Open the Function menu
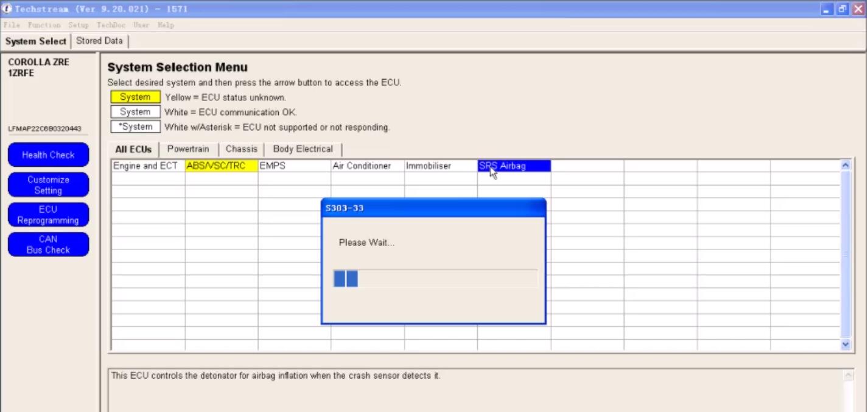 pos(44,25)
